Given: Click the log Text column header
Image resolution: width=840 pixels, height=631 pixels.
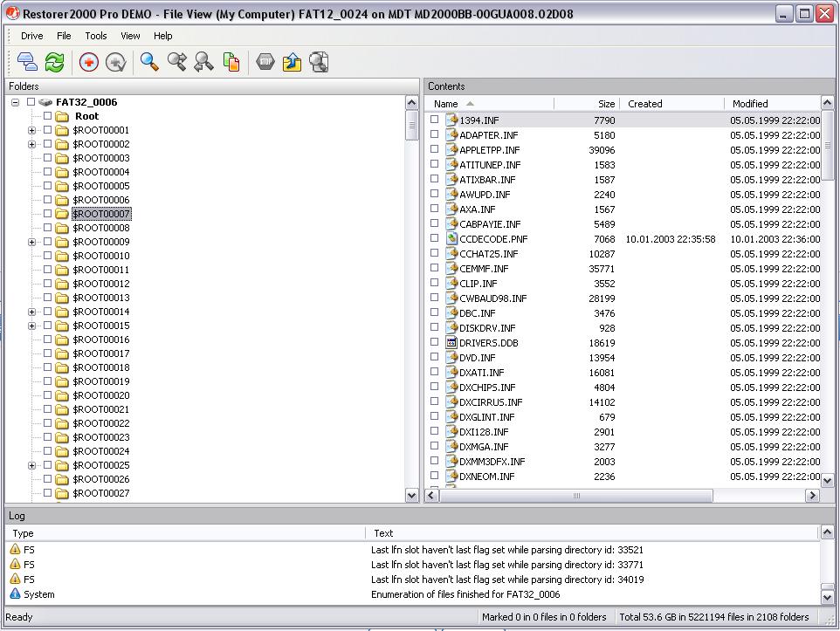Looking at the screenshot, I should click(593, 533).
